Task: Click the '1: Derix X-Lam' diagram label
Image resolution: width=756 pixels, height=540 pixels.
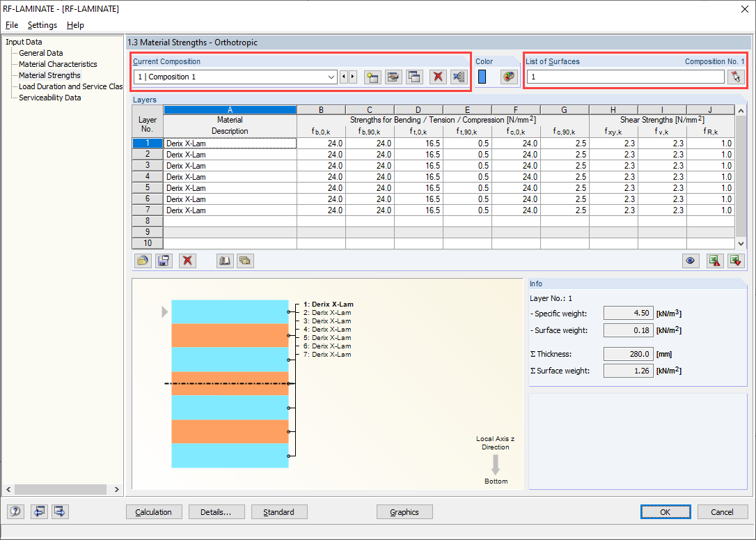Action: tap(329, 304)
